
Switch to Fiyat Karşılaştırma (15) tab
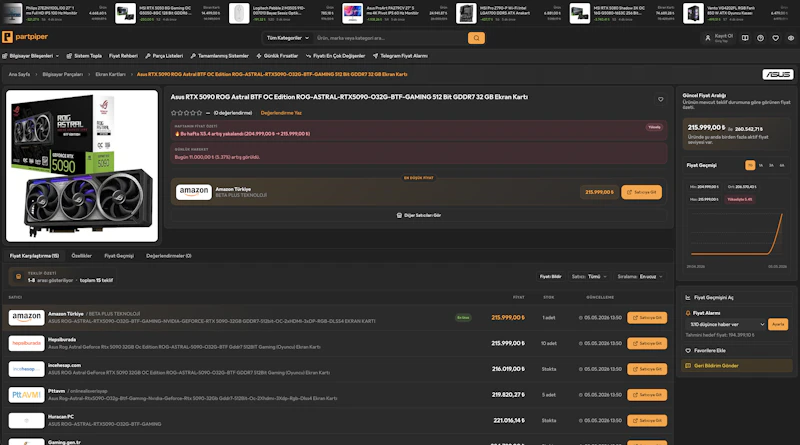coord(34,256)
